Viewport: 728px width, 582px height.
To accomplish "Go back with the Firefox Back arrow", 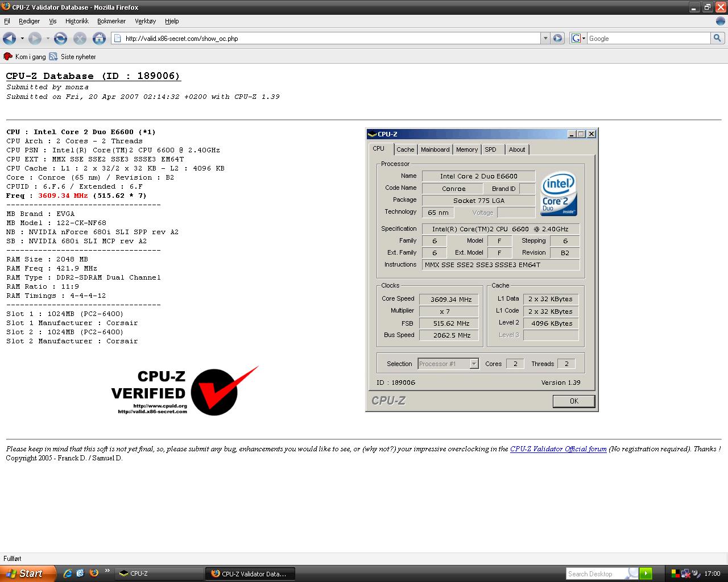I will (x=9, y=38).
